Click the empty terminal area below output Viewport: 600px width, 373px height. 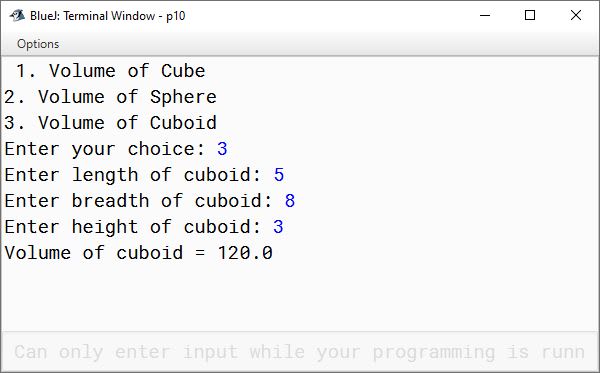pyautogui.click(x=300, y=296)
